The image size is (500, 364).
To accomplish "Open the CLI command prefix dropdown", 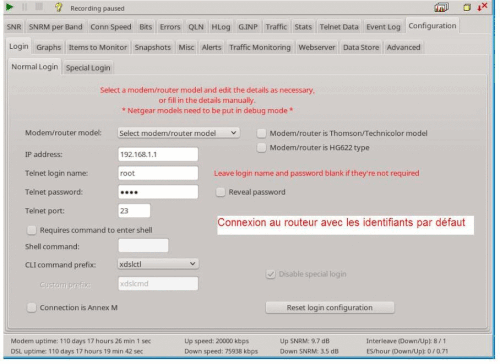I will pyautogui.click(x=158, y=264).
